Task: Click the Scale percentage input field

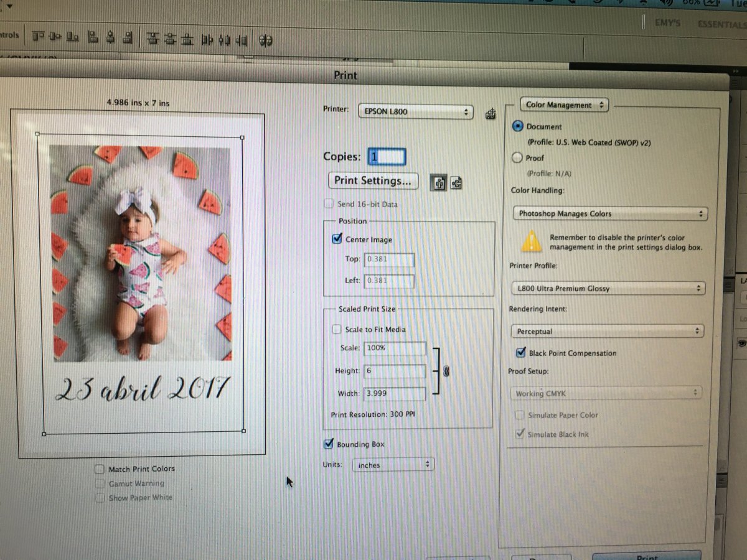Action: 395,348
